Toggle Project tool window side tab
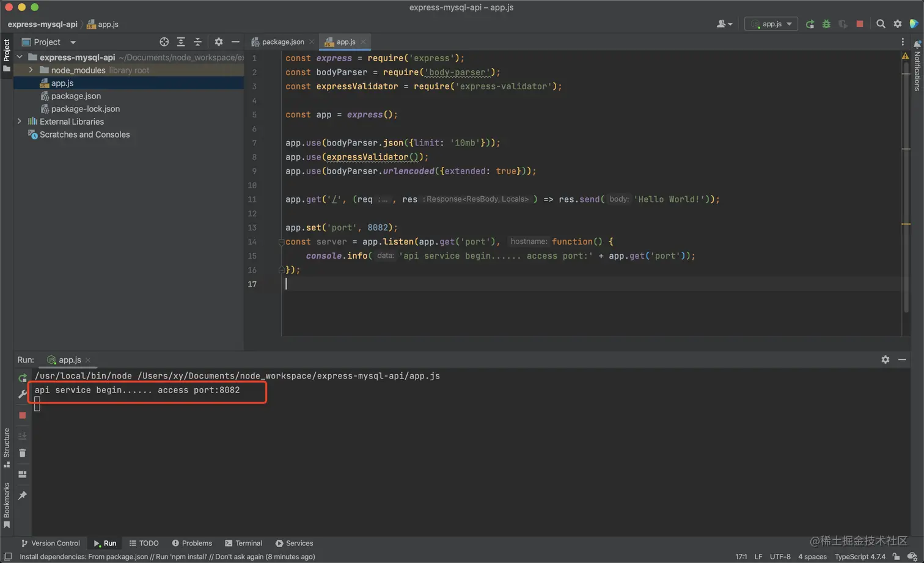The image size is (924, 563). point(6,56)
